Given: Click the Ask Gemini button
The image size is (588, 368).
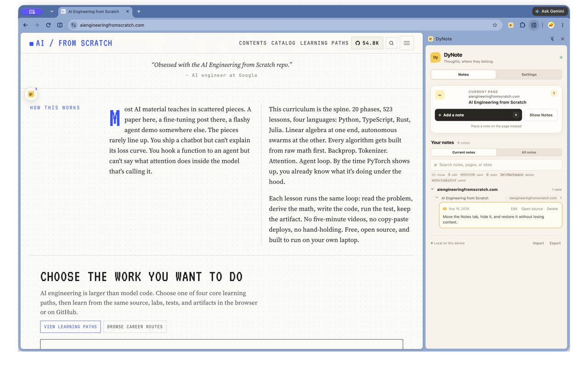Looking at the screenshot, I should pos(550,11).
